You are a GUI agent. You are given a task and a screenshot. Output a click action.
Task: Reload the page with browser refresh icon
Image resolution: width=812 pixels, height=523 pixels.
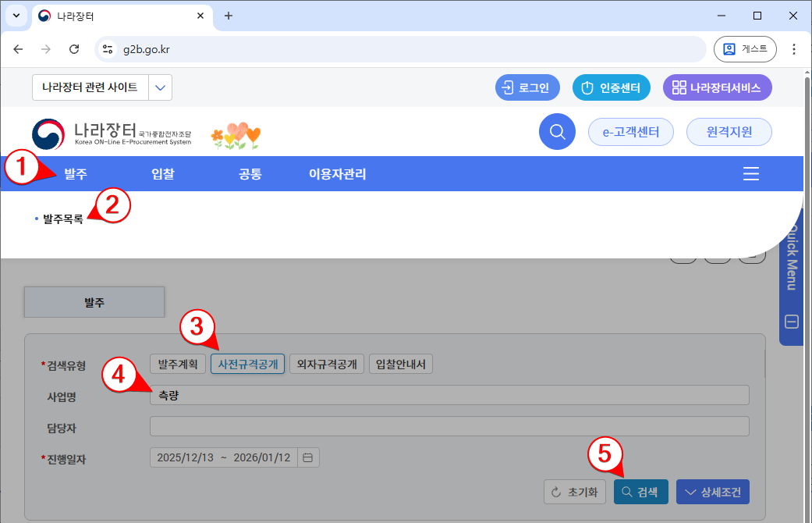click(74, 49)
